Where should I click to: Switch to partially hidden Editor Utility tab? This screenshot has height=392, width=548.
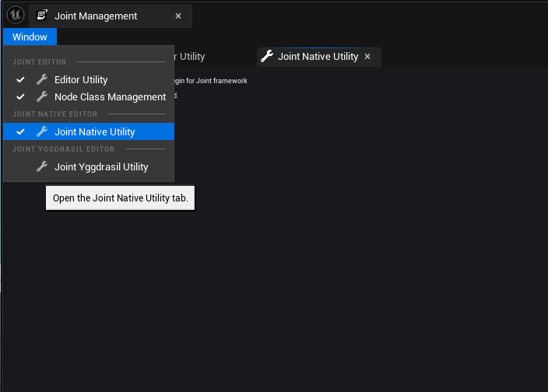(x=191, y=56)
